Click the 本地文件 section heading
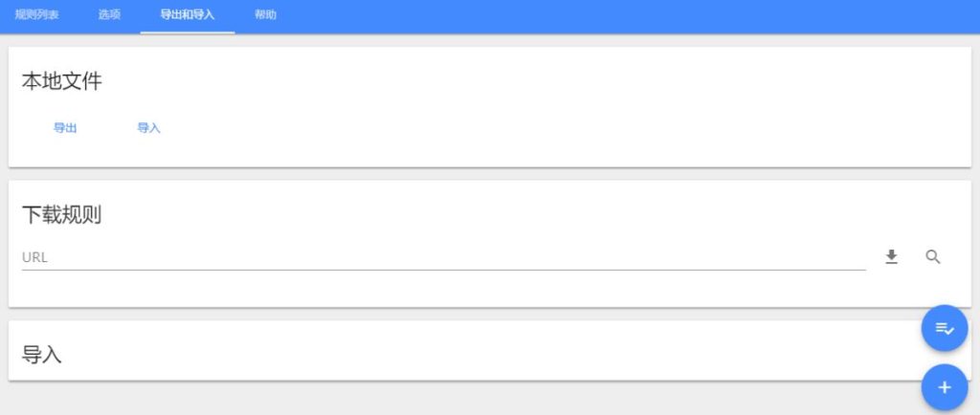 click(x=62, y=81)
